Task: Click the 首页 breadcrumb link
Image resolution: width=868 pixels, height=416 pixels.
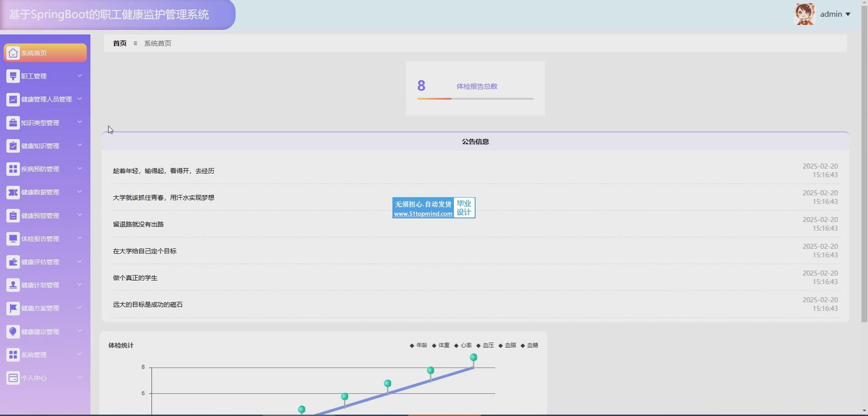Action: point(120,43)
